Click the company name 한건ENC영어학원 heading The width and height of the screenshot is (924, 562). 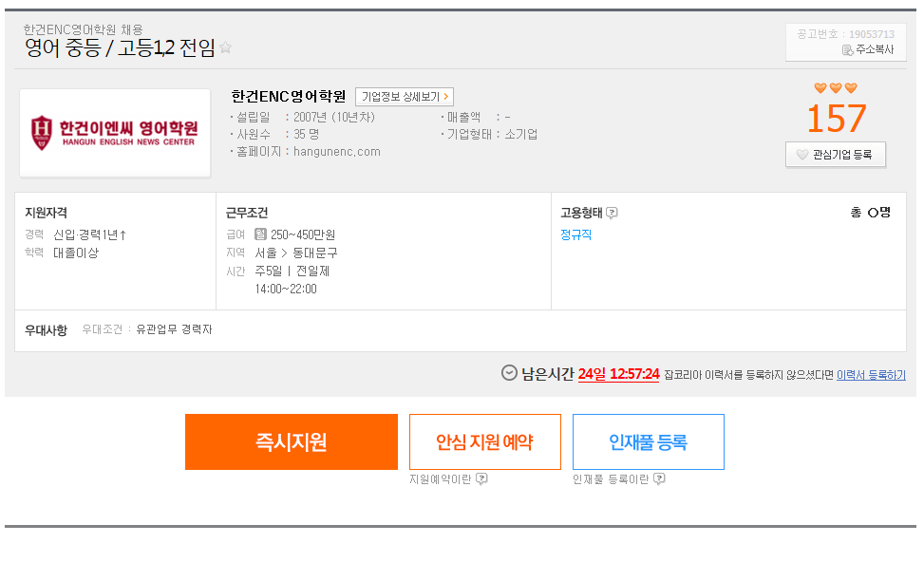click(x=288, y=96)
